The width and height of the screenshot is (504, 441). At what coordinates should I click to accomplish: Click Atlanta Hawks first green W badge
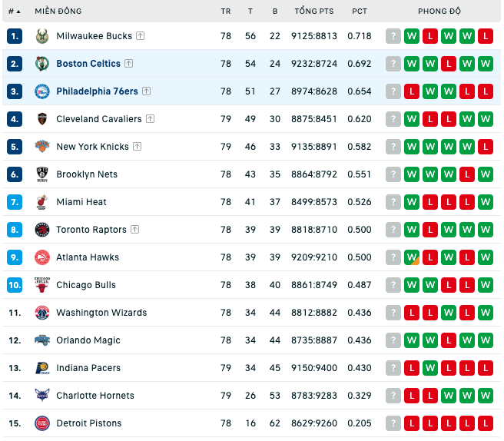point(412,257)
